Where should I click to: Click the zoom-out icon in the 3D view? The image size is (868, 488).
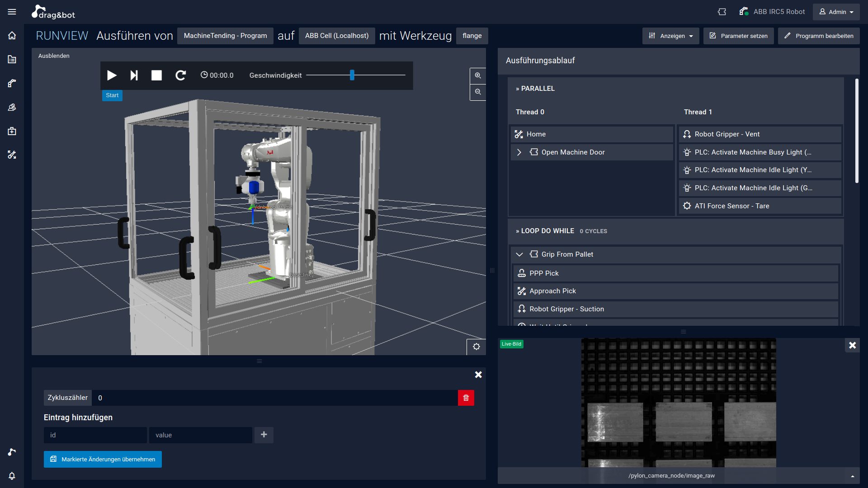tap(478, 92)
